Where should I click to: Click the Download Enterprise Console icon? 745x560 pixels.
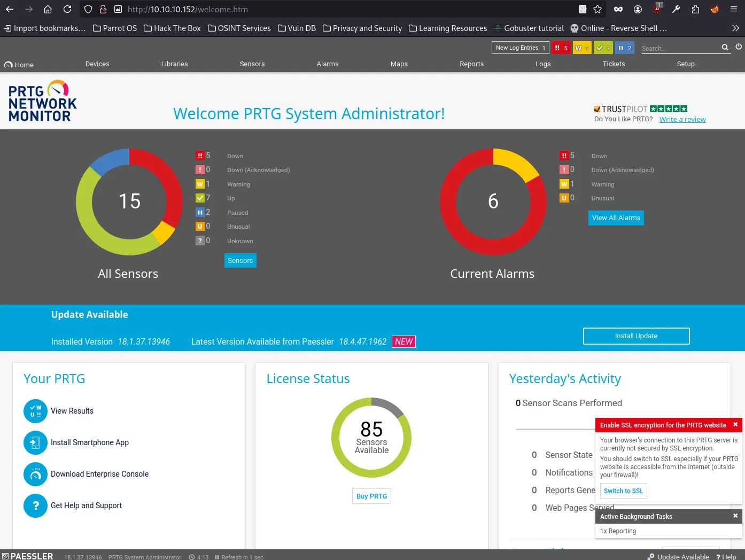tap(35, 474)
